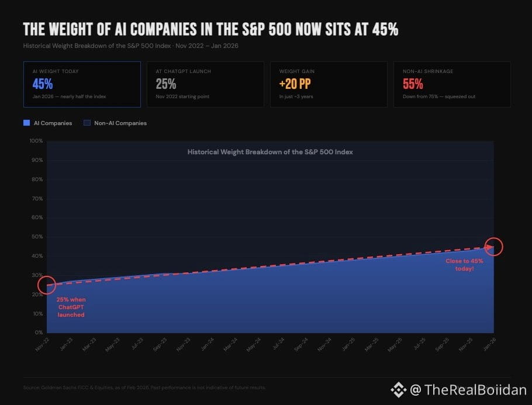Click the chart title inside the plot area
Viewport: 532px width, 405px height.
[x=270, y=152]
